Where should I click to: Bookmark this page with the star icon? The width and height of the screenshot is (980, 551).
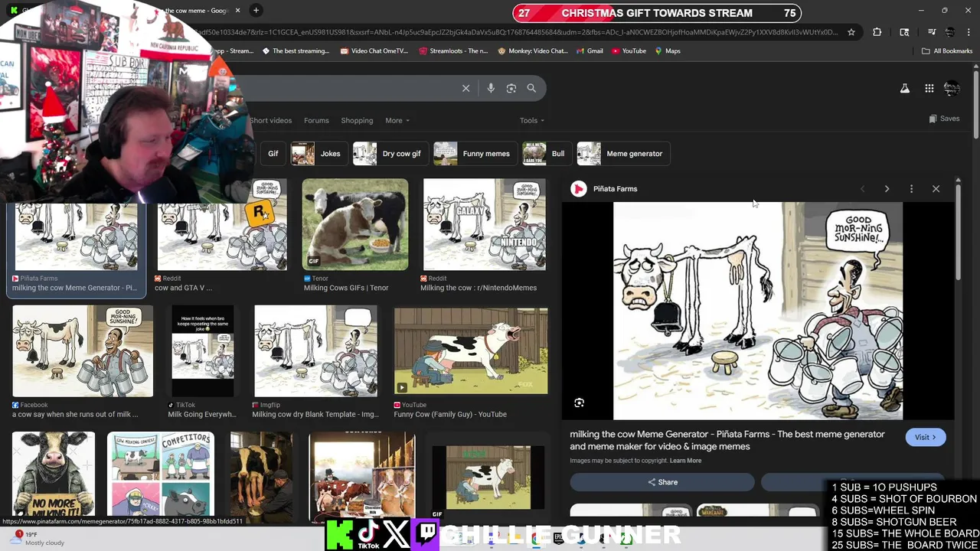tap(851, 32)
